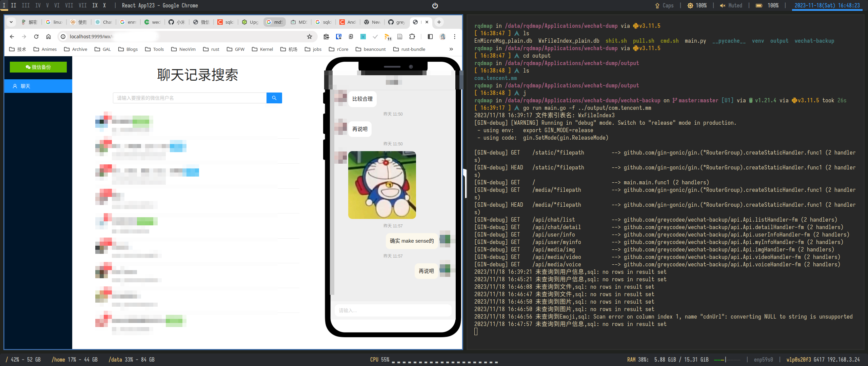Screen dimensions: 868x366
Task: Open the NeoVim bookmarks folder
Action: click(183, 49)
